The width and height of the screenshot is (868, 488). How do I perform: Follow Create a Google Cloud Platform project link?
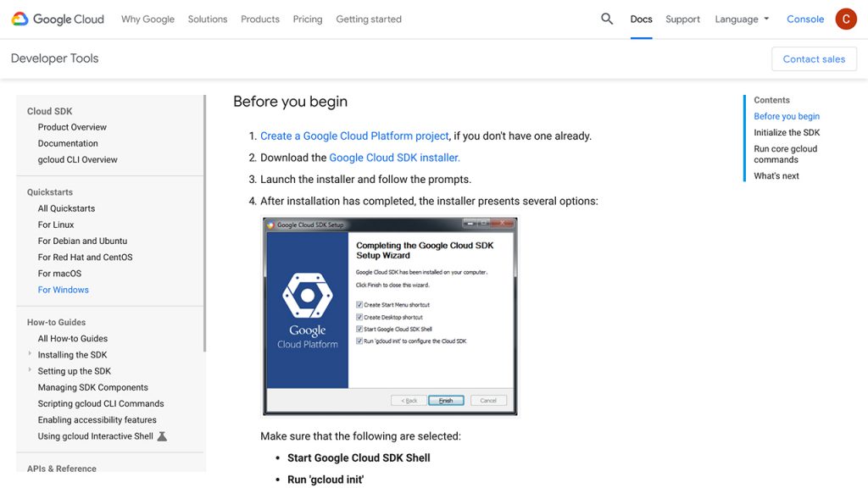[354, 136]
